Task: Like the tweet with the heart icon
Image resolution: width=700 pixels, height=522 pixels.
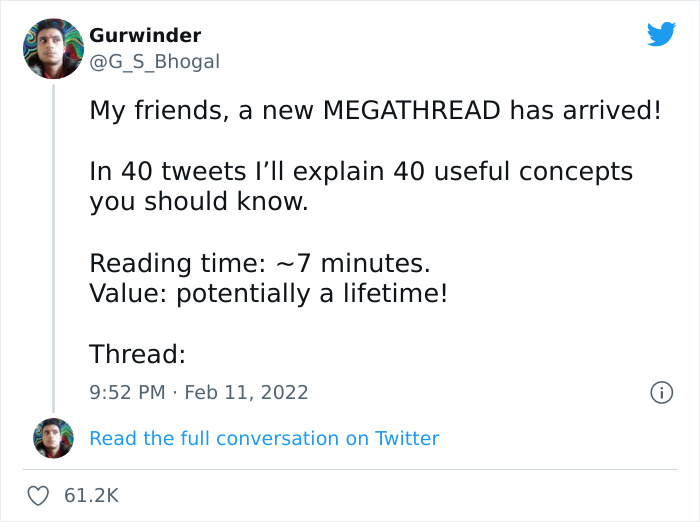Action: tap(40, 495)
